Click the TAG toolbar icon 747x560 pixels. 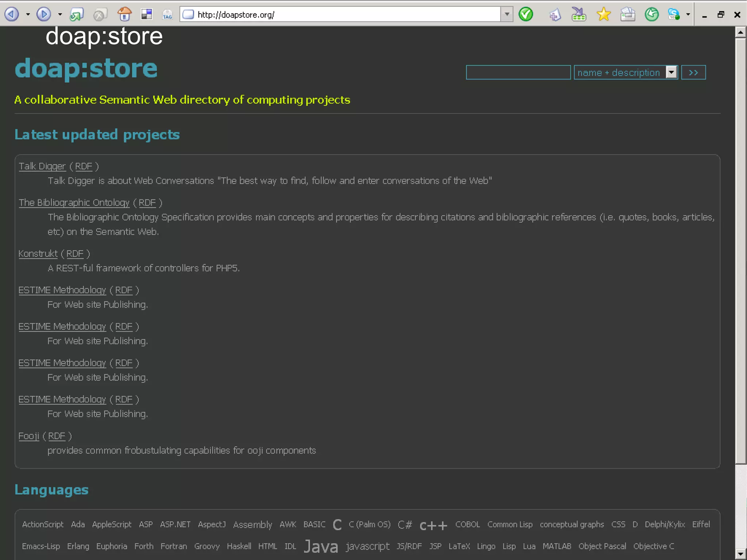point(167,15)
